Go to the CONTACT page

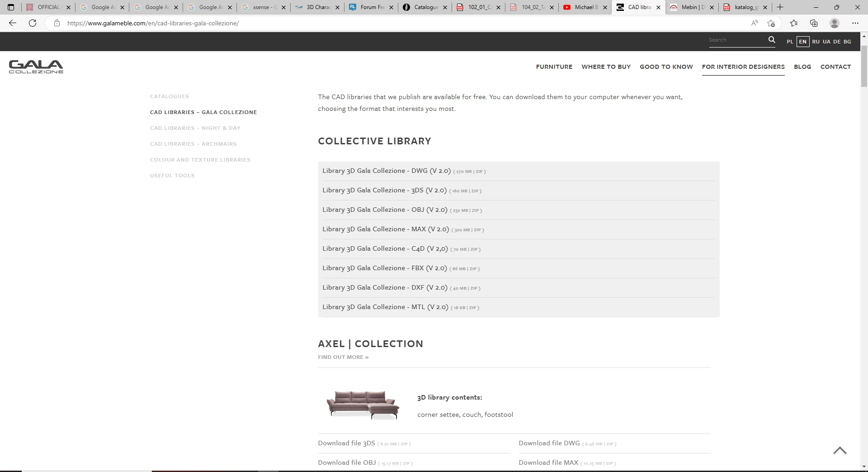point(836,67)
